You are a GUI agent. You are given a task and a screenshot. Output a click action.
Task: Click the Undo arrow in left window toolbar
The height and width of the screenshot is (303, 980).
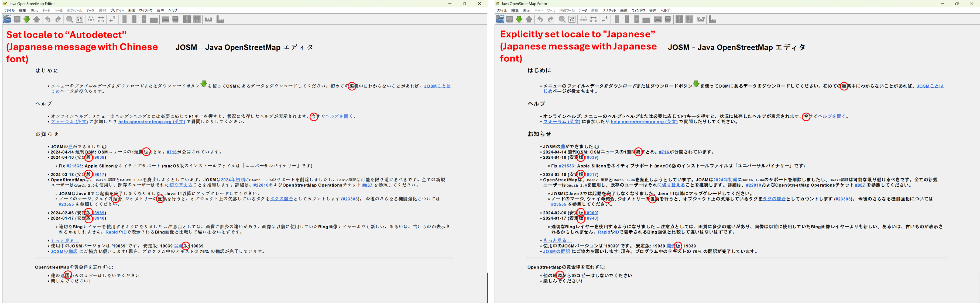(47, 19)
